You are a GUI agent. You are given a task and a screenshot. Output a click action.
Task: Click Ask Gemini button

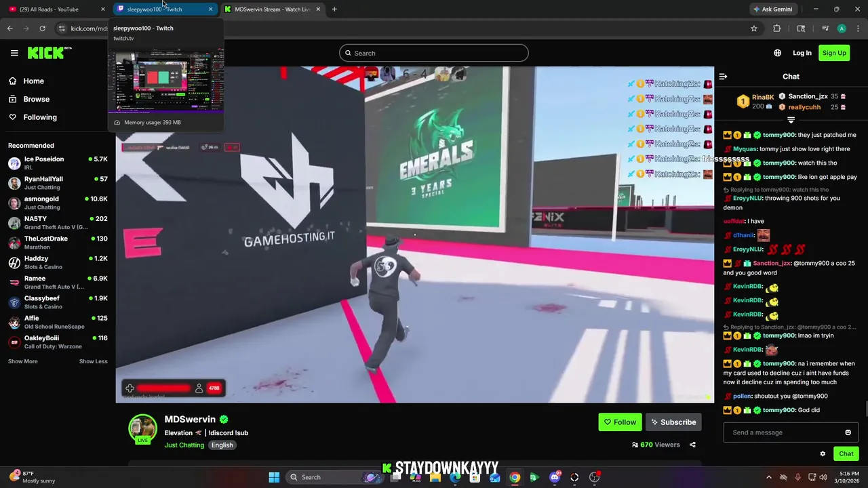click(x=773, y=9)
